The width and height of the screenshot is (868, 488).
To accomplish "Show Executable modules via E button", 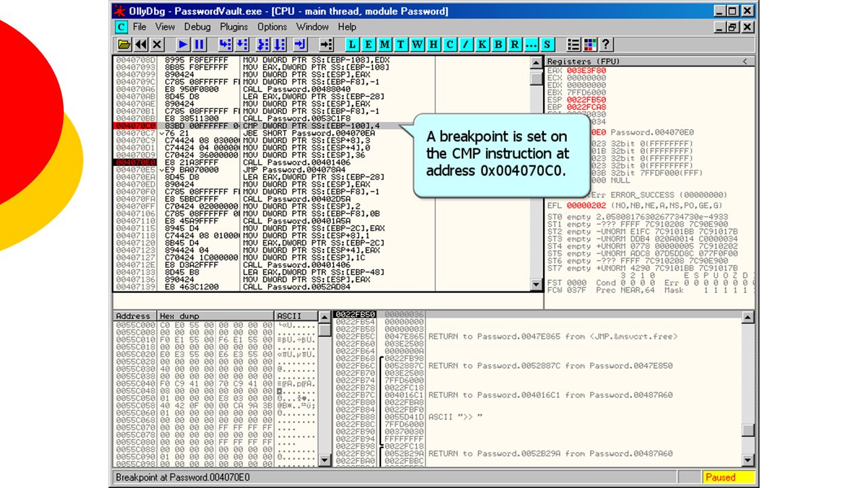I will tap(368, 45).
